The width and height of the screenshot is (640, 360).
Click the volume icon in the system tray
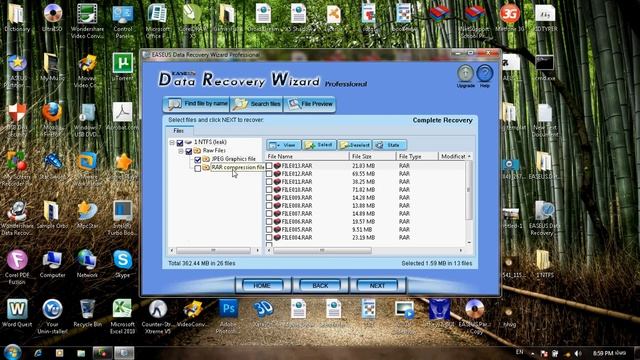[578, 353]
